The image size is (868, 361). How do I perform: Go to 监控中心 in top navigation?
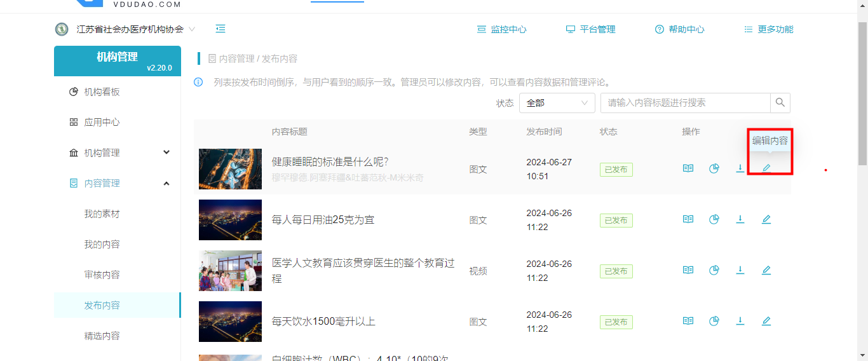(x=502, y=29)
